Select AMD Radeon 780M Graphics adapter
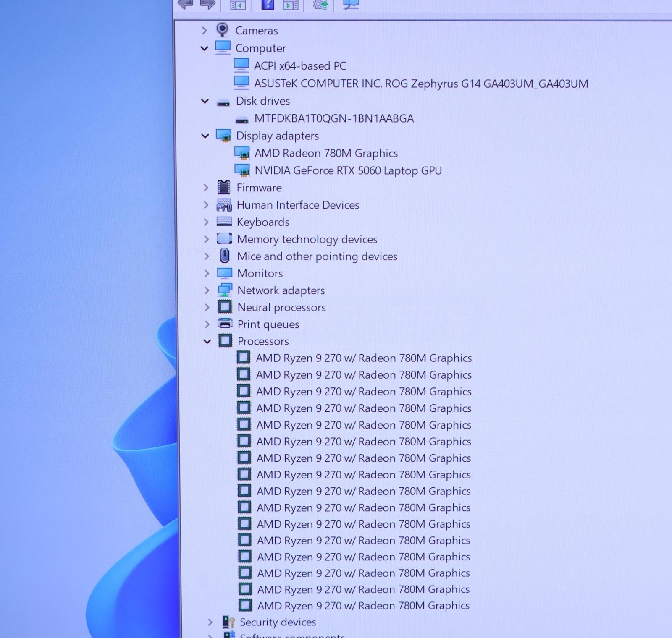Image resolution: width=672 pixels, height=638 pixels. point(326,153)
